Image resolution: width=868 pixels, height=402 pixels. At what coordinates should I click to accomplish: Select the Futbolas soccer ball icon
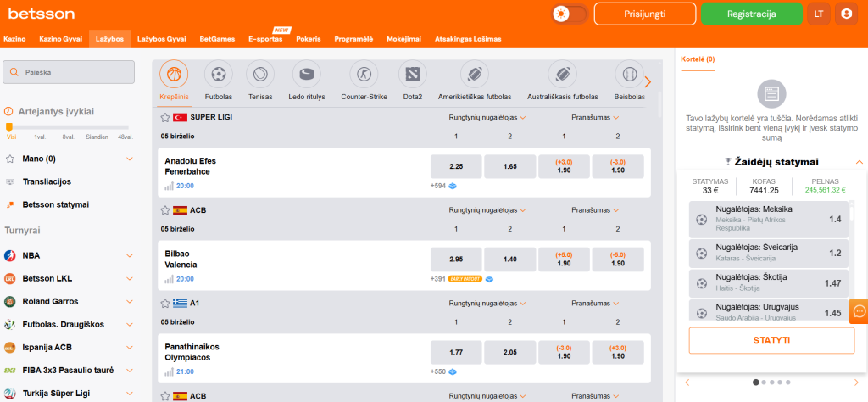click(218, 74)
